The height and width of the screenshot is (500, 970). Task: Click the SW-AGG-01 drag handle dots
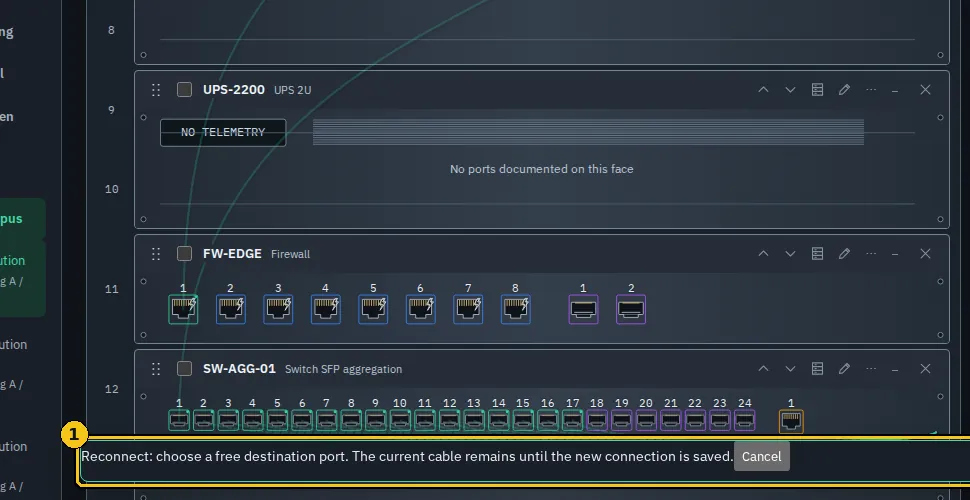pyautogui.click(x=156, y=369)
